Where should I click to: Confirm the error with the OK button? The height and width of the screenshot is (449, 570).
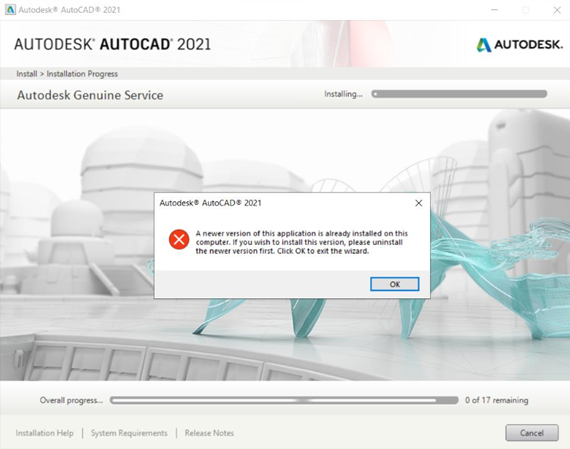coord(395,284)
